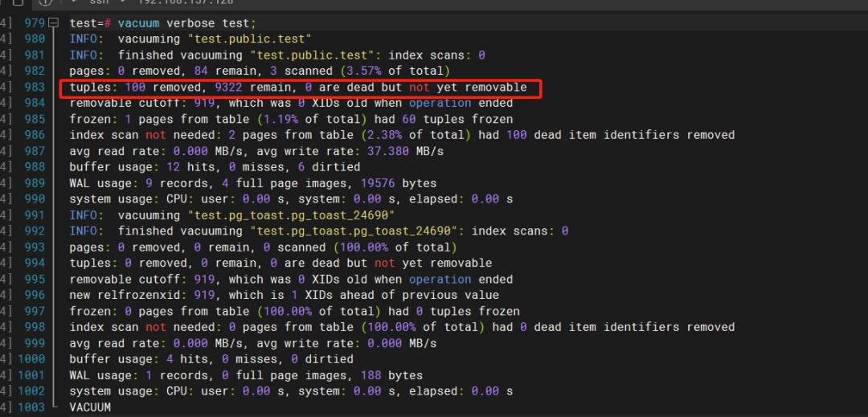Click 'frozen: 1 pages from table' line

tap(291, 120)
